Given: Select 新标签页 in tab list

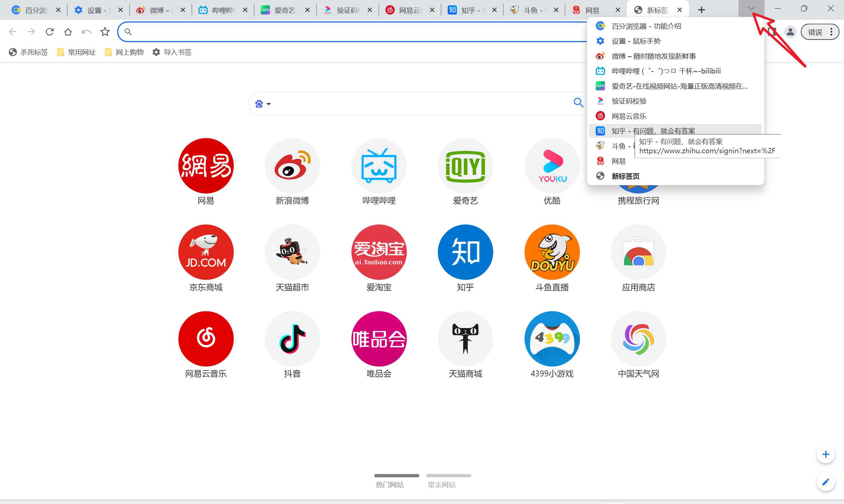Looking at the screenshot, I should (675, 176).
